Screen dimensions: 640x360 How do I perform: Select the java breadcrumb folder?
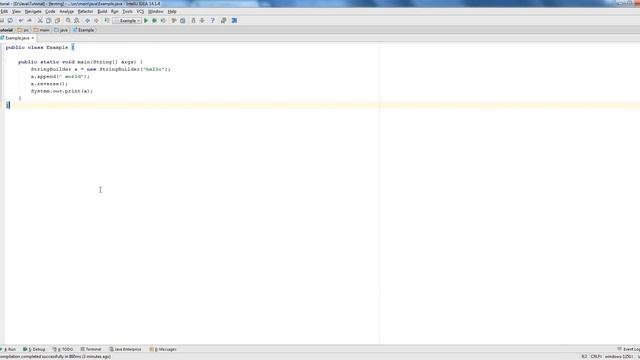point(61,30)
